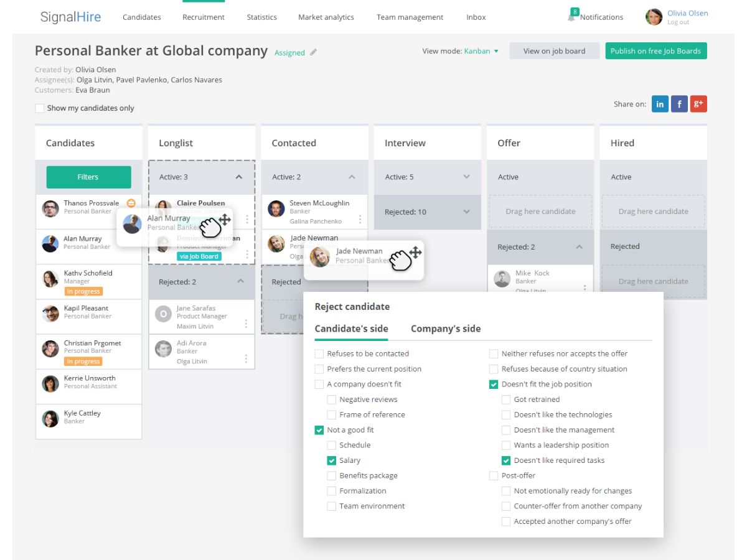Enable Show my candidates only checkbox
747x560 pixels.
pos(40,108)
